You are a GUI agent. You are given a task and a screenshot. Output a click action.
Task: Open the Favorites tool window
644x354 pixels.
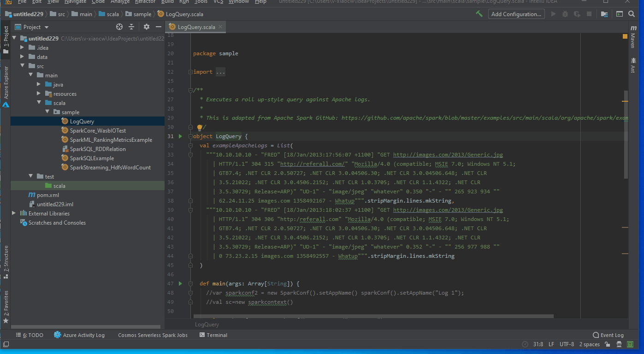point(6,304)
